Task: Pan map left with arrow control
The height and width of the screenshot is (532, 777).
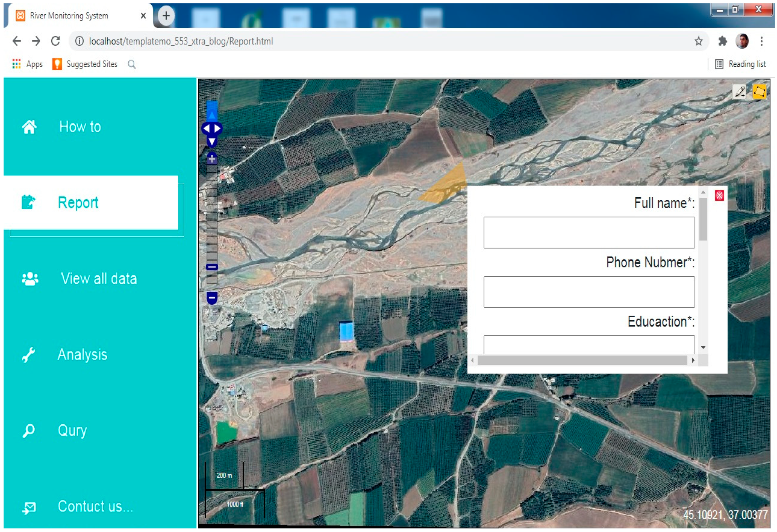Action: coord(206,128)
